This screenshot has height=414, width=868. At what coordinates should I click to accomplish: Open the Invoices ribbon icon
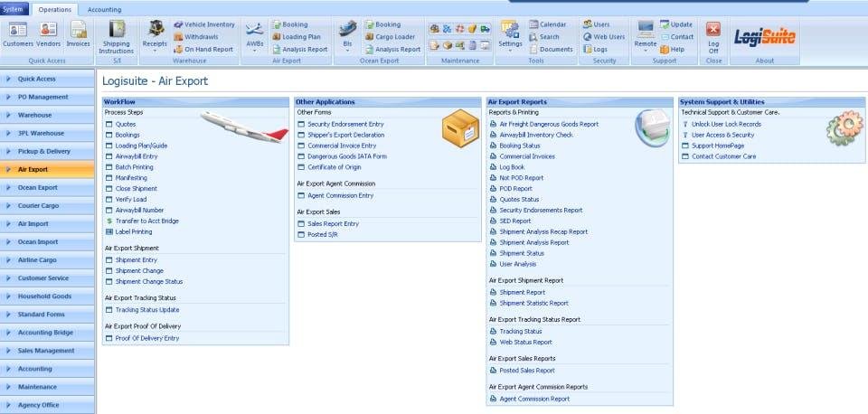(78, 35)
